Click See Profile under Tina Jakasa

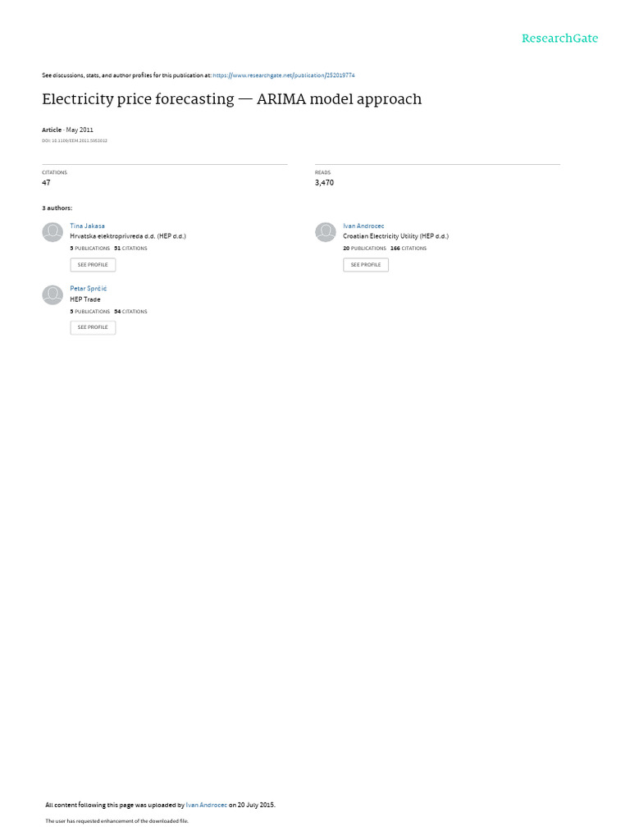tap(93, 265)
